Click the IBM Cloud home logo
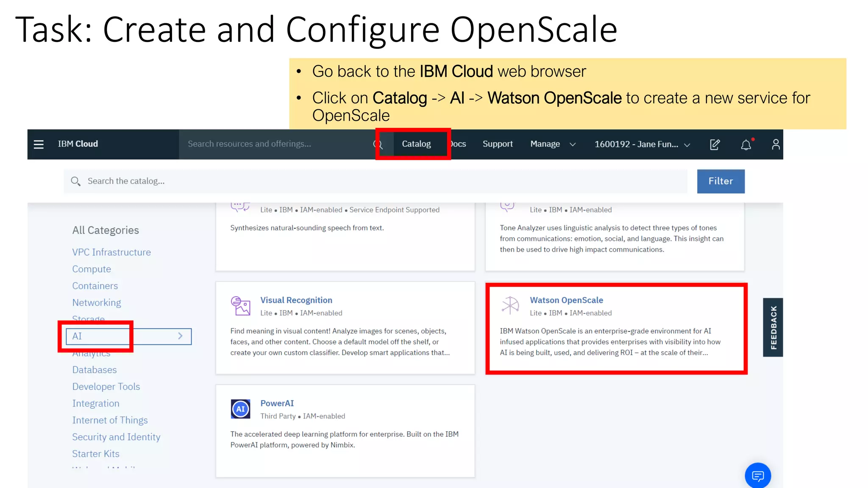 coord(78,144)
